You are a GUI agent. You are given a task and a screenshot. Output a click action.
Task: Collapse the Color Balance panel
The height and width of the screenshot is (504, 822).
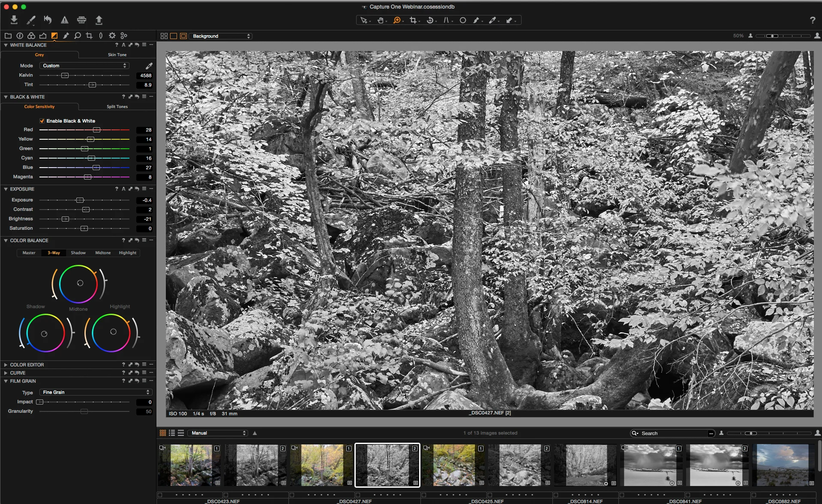6,240
